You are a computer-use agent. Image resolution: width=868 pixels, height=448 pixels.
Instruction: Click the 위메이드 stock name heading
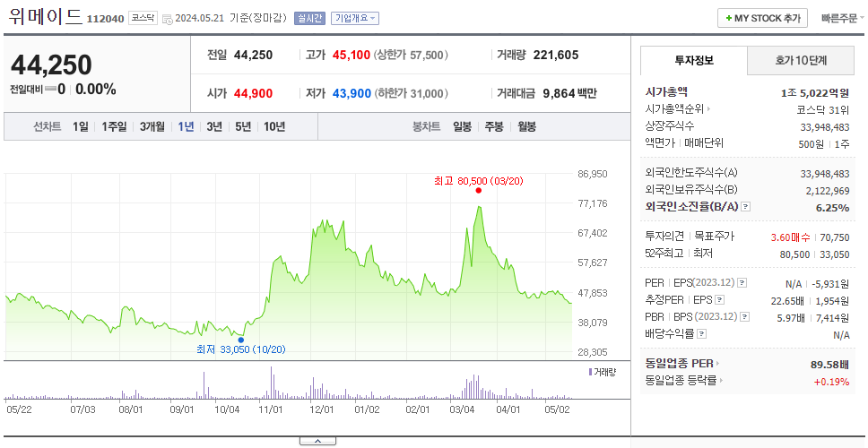click(x=46, y=17)
